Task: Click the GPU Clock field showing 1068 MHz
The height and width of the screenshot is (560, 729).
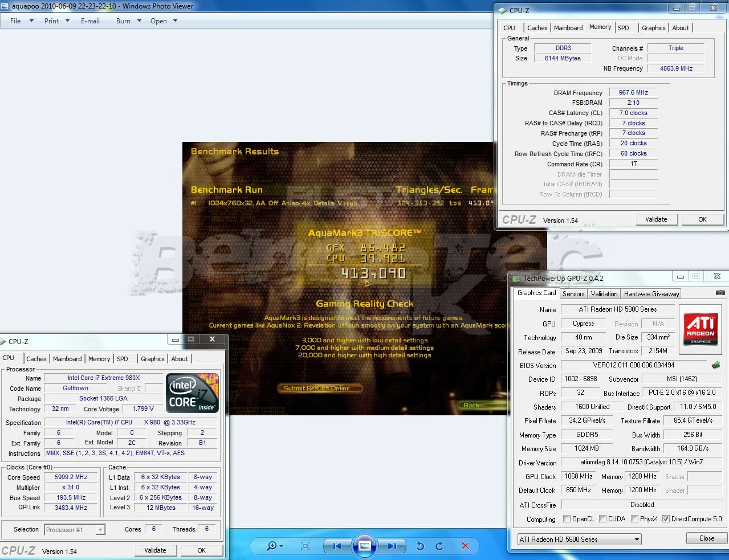Action: [579, 476]
